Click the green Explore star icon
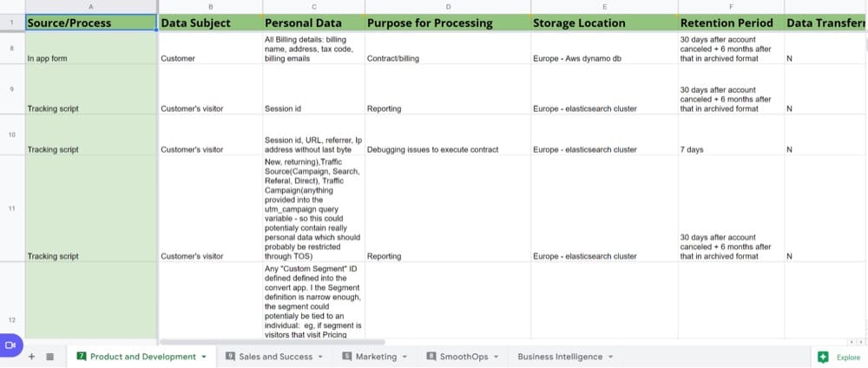This screenshot has height=368, width=868. (822, 357)
